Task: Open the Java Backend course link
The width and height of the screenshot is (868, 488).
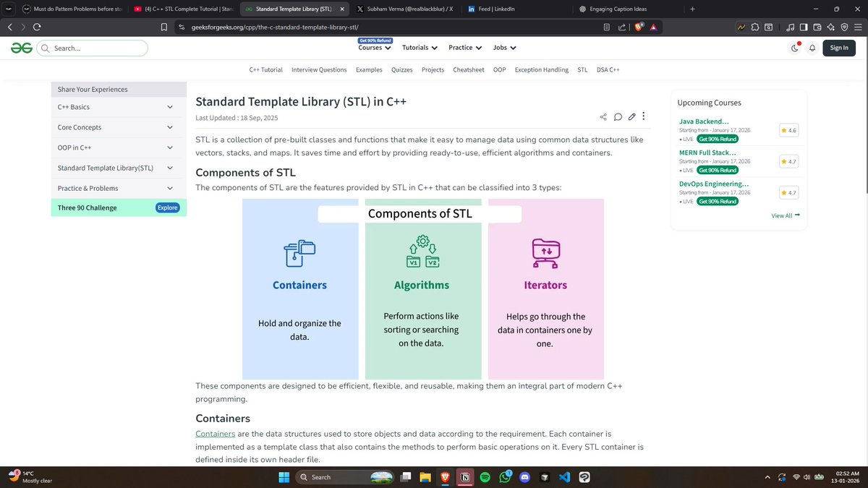Action: (x=705, y=121)
